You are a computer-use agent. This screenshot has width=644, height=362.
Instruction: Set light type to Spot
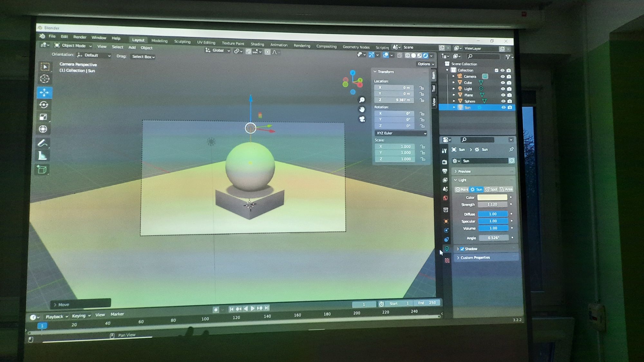click(x=491, y=190)
